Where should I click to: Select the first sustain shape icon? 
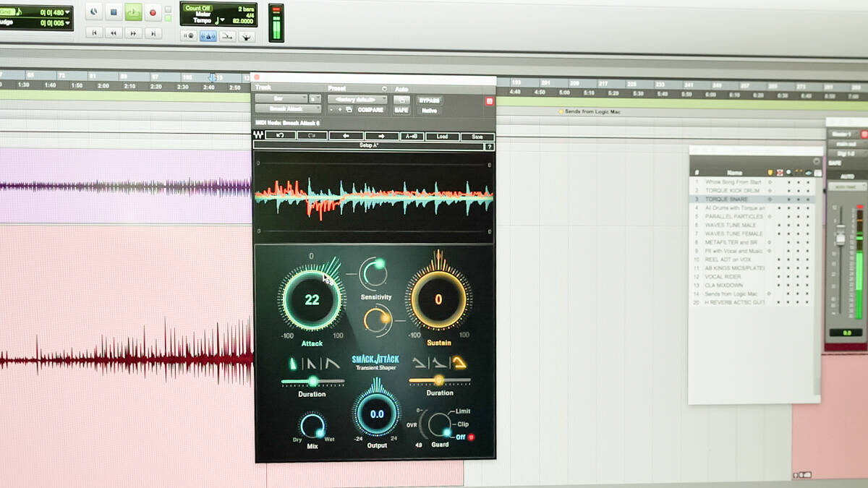click(420, 363)
